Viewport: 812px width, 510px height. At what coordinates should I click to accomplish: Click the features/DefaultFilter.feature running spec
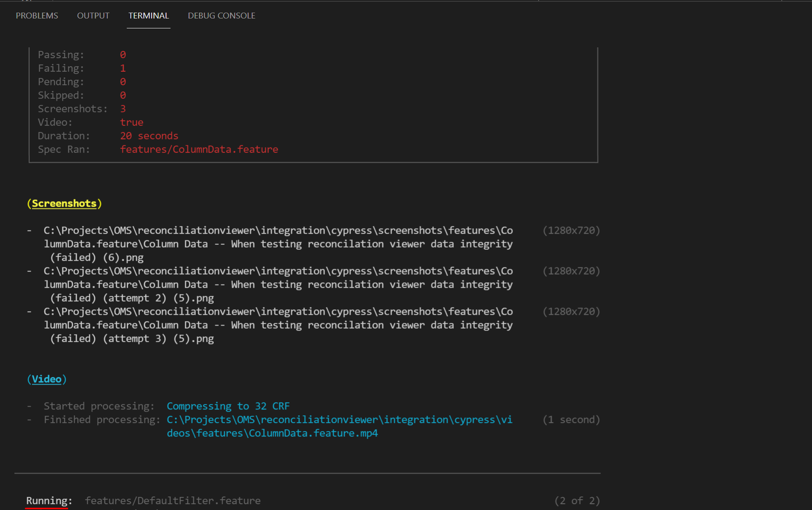point(173,501)
